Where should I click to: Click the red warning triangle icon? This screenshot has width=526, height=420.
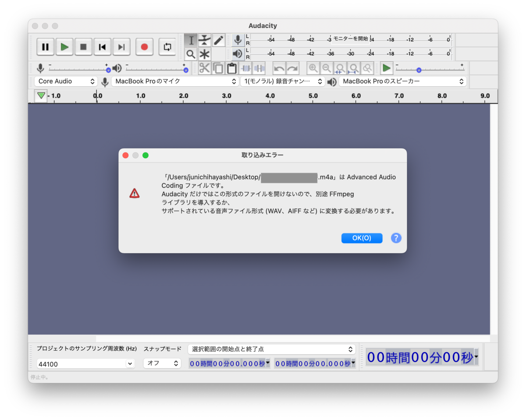tap(135, 193)
